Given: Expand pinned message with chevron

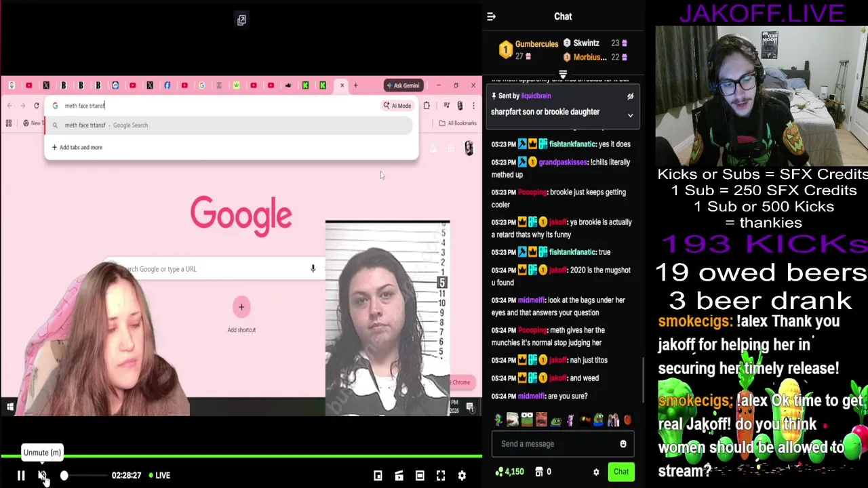Looking at the screenshot, I should [630, 115].
